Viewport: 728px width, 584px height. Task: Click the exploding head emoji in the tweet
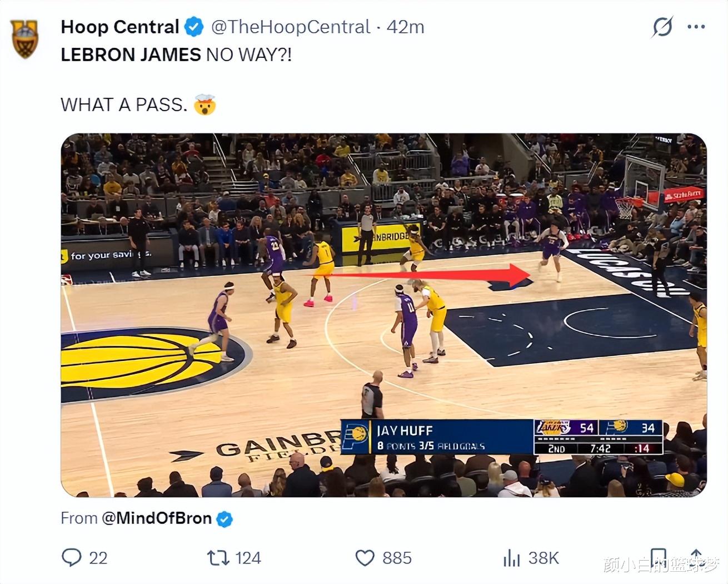pos(205,105)
